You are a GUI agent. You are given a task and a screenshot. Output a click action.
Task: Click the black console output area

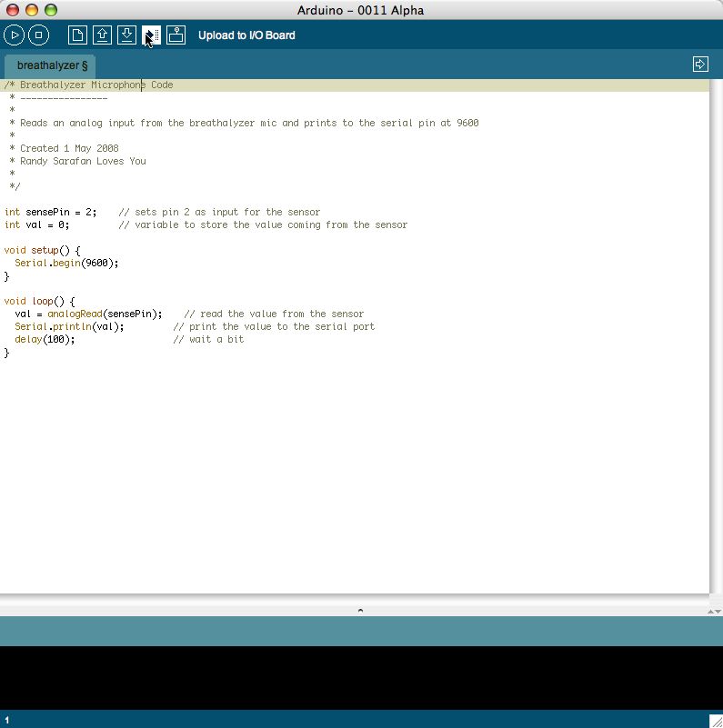[362, 677]
